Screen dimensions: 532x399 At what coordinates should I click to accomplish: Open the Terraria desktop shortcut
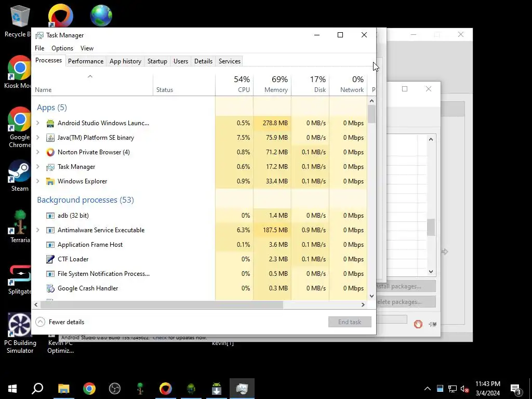click(19, 227)
